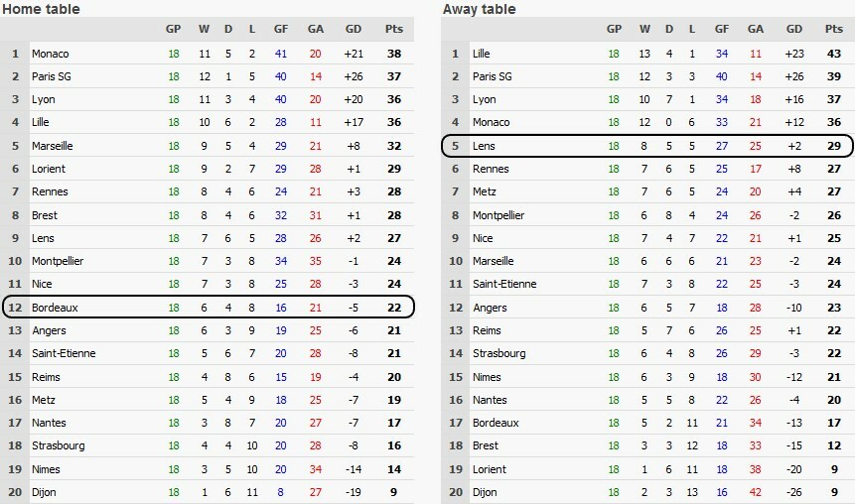This screenshot has height=504, width=855.
Task: Open Metz in the Away table
Action: (485, 191)
